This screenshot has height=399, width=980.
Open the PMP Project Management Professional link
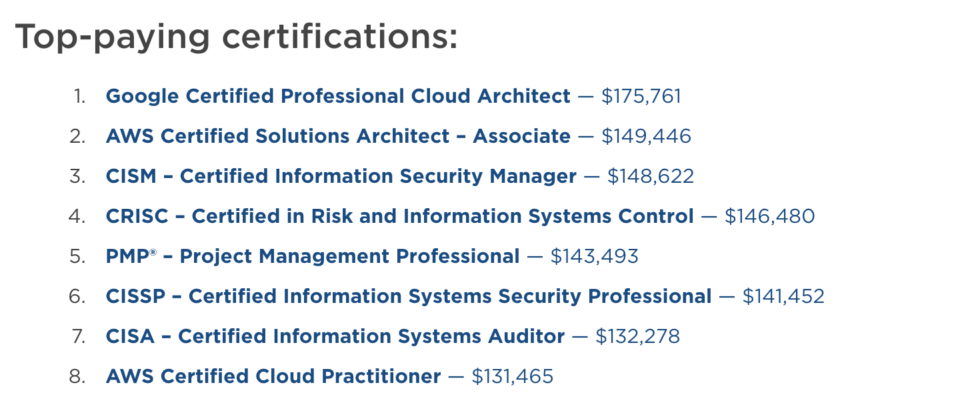[x=313, y=257]
